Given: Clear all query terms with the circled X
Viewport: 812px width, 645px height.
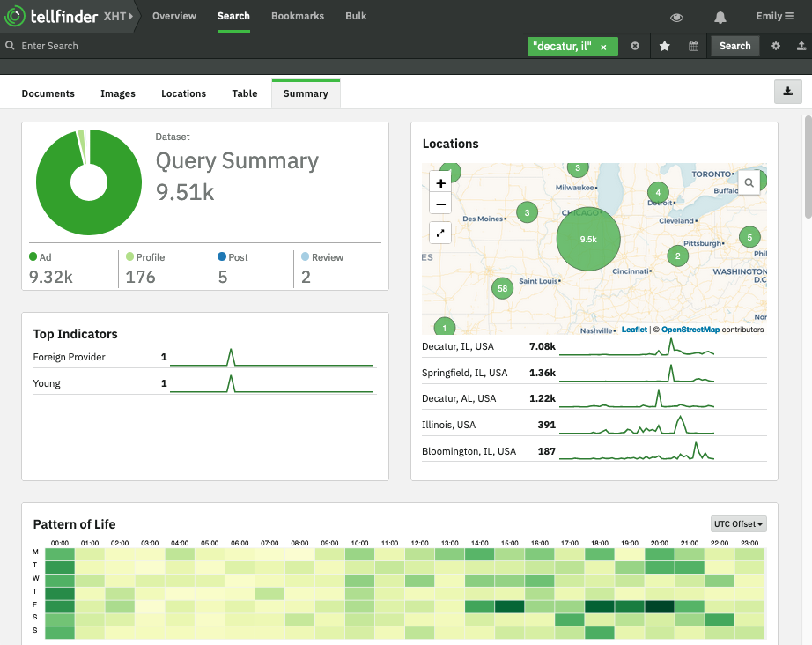Looking at the screenshot, I should [x=635, y=45].
